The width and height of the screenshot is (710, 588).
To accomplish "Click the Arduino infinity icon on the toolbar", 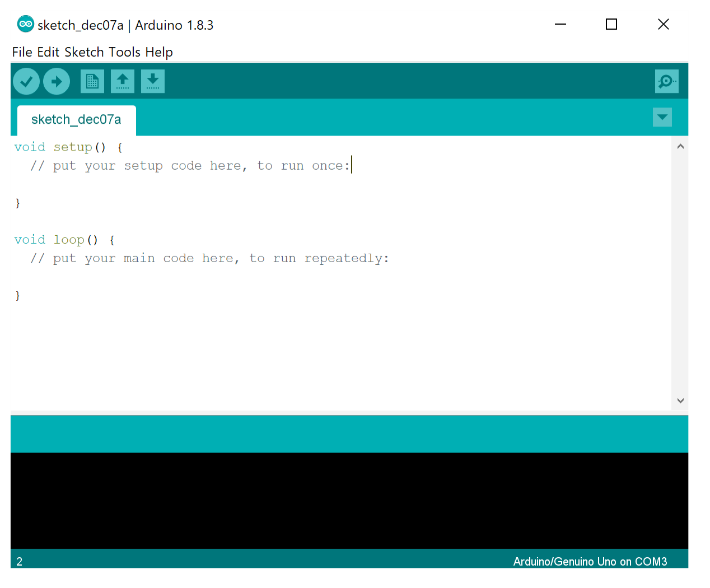I will click(25, 24).
